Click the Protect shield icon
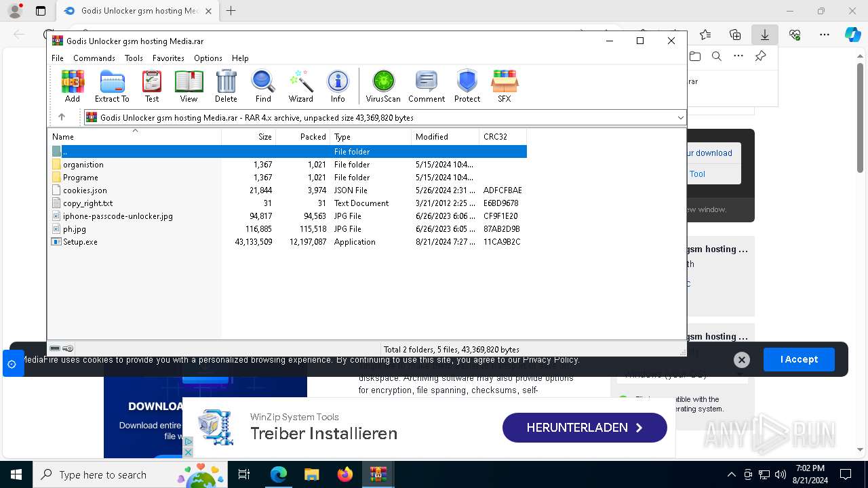Screen dimensions: 868x488 [467, 86]
